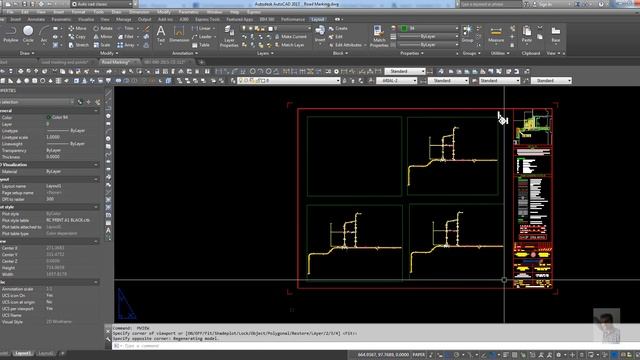Select the Circle tool
Viewport: 640px width, 360px height.
(28, 34)
